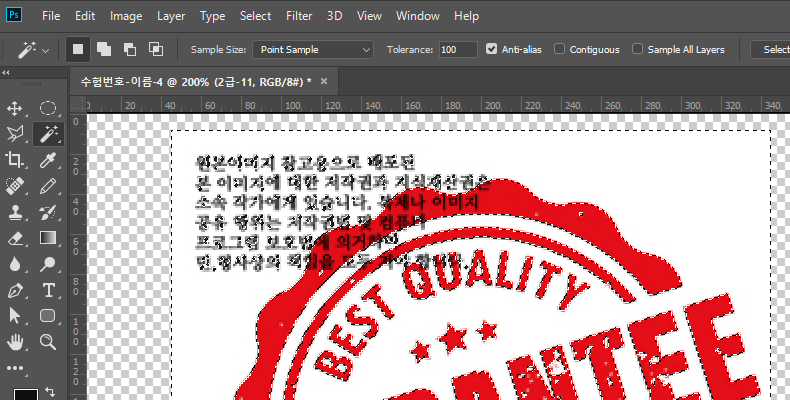This screenshot has width=790, height=400.
Task: Select the History Brush tool
Action: click(x=48, y=213)
